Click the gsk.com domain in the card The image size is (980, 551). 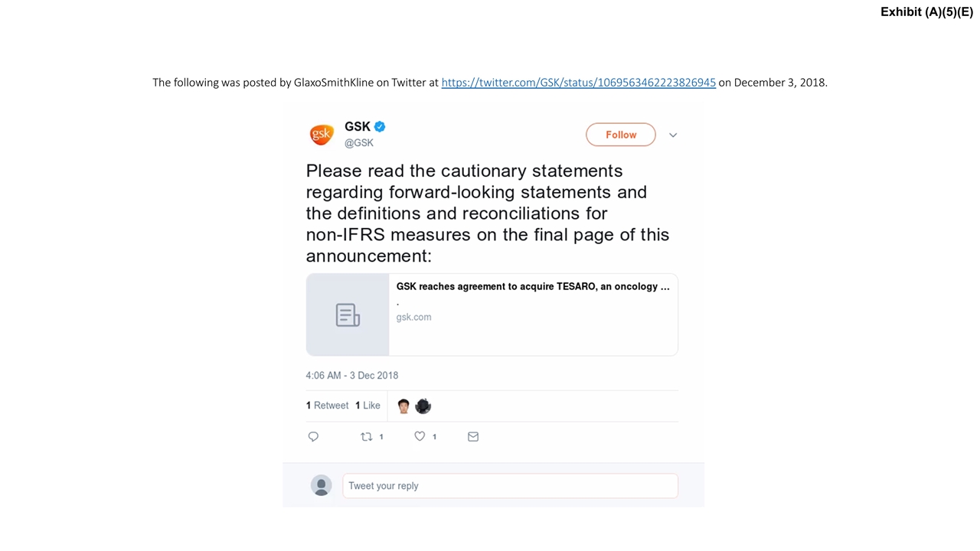pos(413,317)
